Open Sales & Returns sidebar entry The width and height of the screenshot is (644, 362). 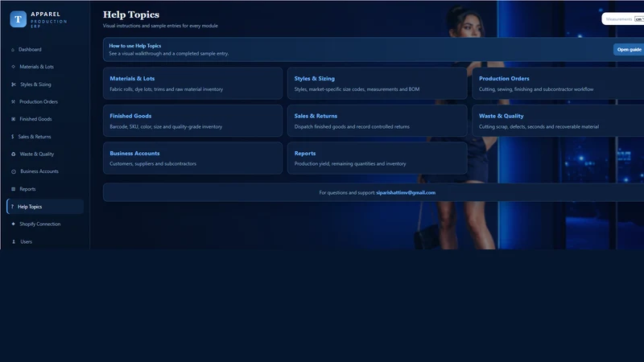pos(45,137)
